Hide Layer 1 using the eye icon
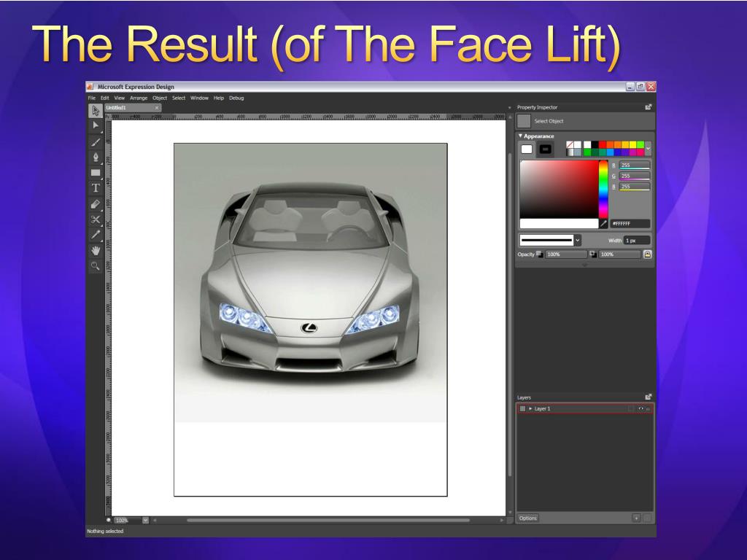 640,408
